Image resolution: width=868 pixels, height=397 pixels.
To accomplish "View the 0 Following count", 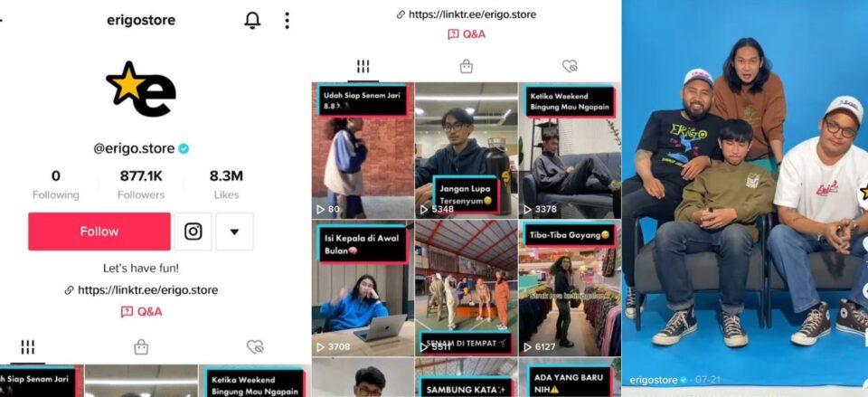I will click(55, 184).
